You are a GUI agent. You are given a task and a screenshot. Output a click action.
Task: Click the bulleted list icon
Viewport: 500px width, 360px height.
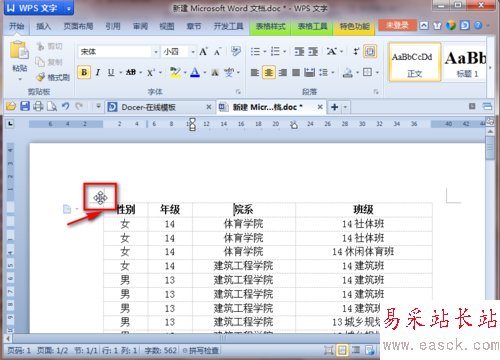click(255, 51)
